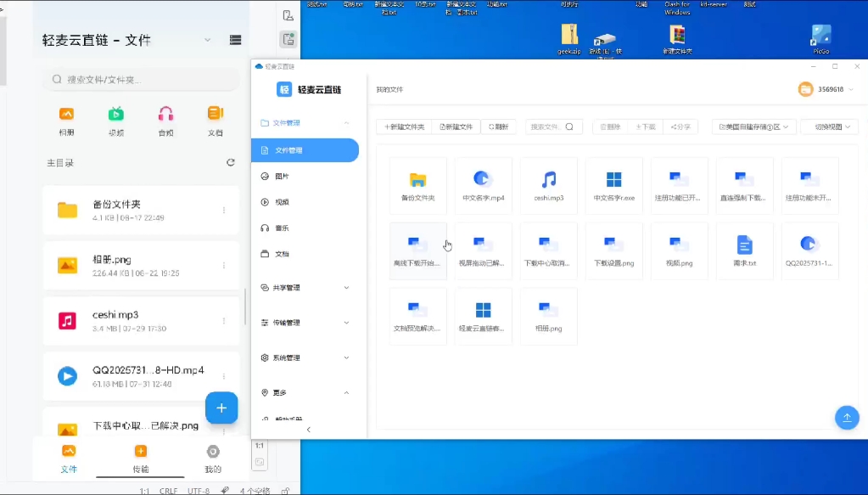
Task: Select the 备份文件夹 folder tile
Action: (418, 185)
